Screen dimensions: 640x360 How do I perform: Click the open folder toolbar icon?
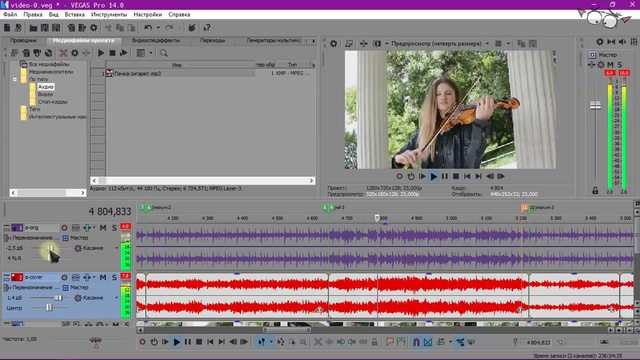point(33,28)
